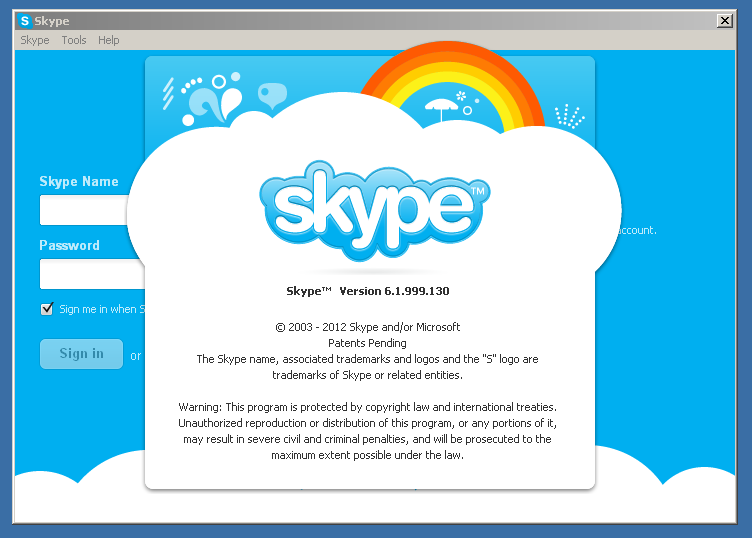Open the Help menu

[x=109, y=40]
